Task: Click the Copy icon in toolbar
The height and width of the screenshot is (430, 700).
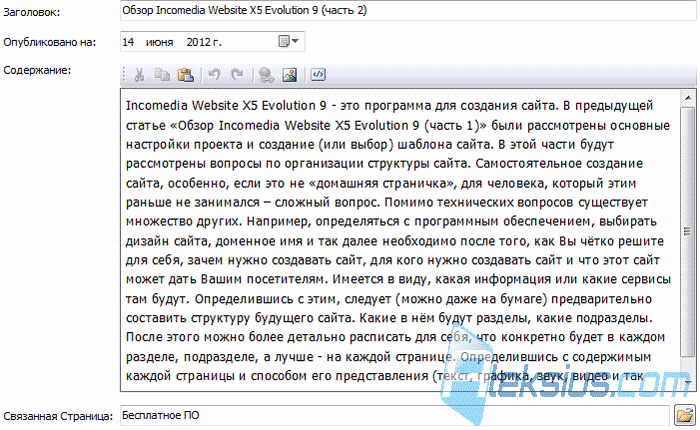Action: pos(162,75)
